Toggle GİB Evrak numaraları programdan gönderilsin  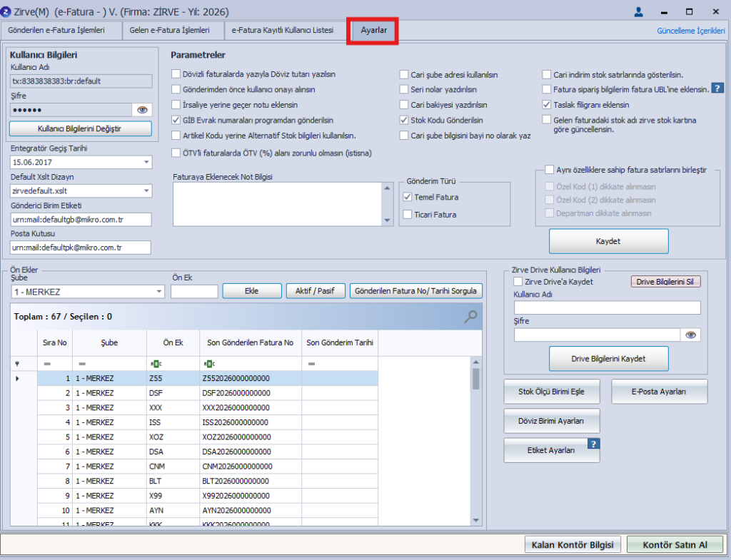pyautogui.click(x=176, y=120)
